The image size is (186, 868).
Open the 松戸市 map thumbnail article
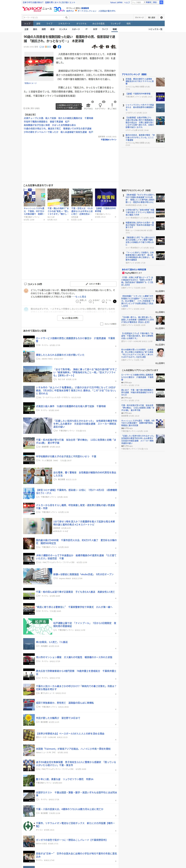point(38,627)
